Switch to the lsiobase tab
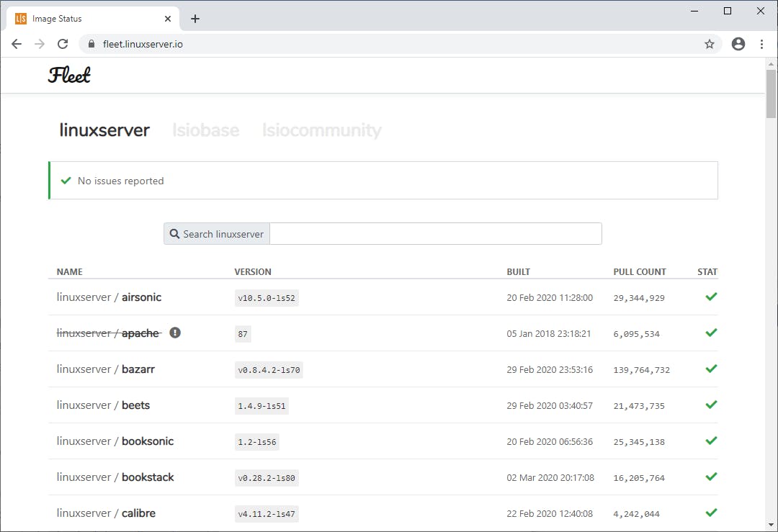This screenshot has height=532, width=778. [x=205, y=130]
